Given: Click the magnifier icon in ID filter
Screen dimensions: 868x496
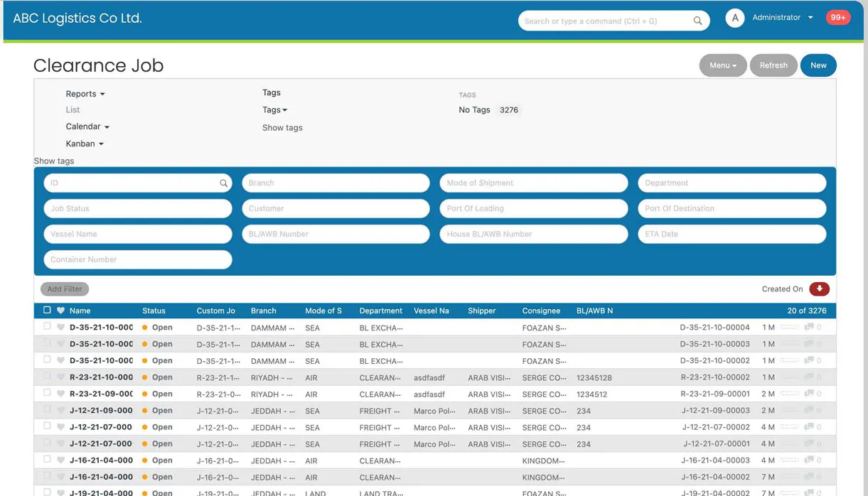Looking at the screenshot, I should pos(223,183).
